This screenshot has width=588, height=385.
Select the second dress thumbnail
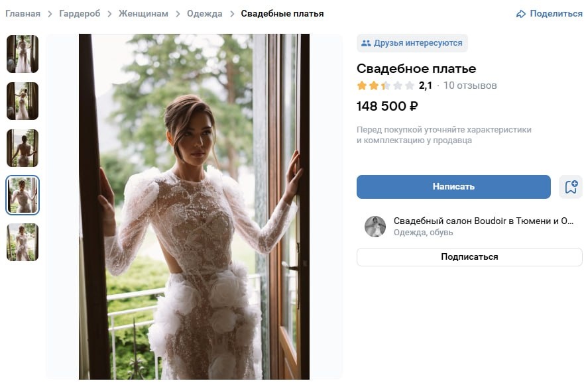pos(23,101)
